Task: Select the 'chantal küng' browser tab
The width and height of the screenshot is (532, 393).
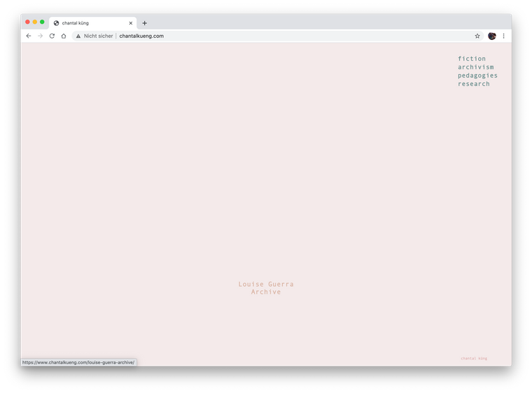Action: (x=87, y=23)
